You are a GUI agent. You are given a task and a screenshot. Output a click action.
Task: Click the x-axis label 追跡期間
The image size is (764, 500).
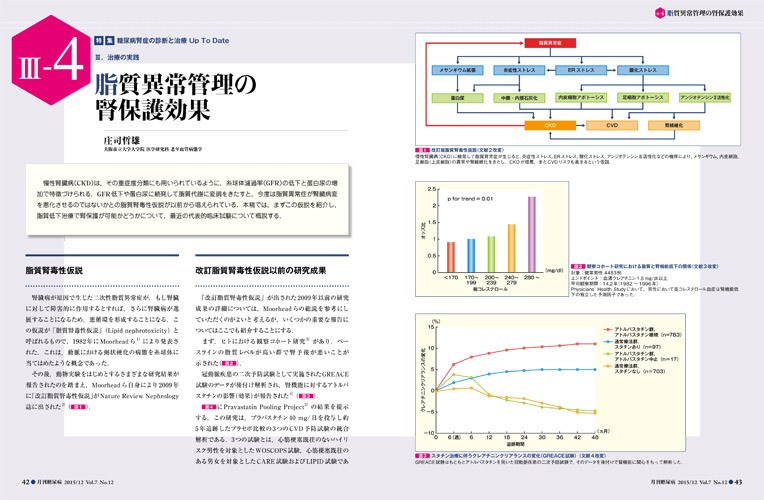(516, 444)
